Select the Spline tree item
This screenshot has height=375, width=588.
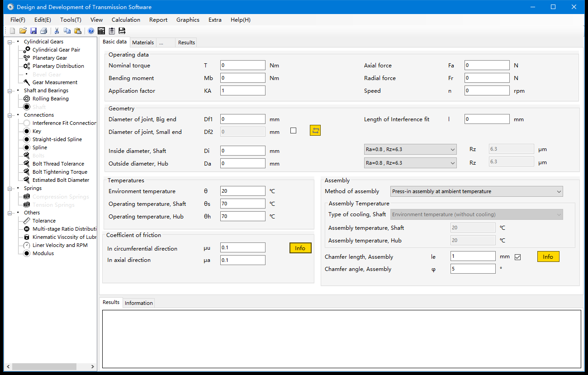click(40, 147)
